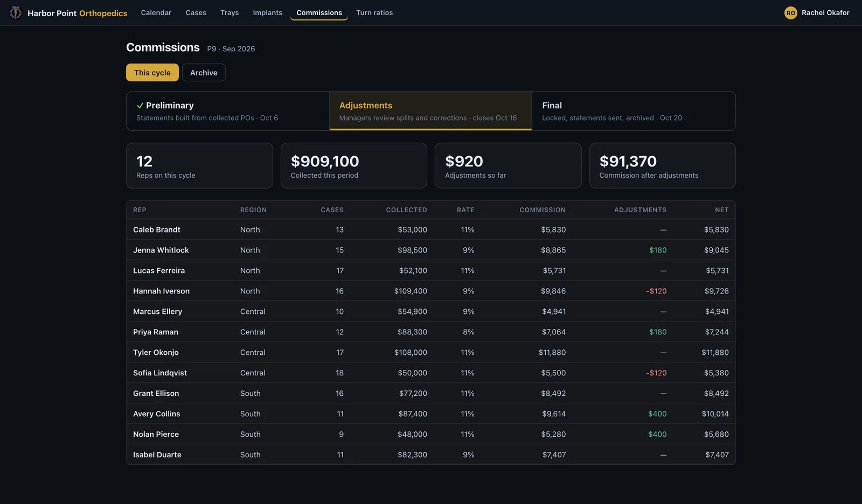The width and height of the screenshot is (862, 504).
Task: Click the P9 · Sep 2026 period label
Action: pyautogui.click(x=231, y=48)
